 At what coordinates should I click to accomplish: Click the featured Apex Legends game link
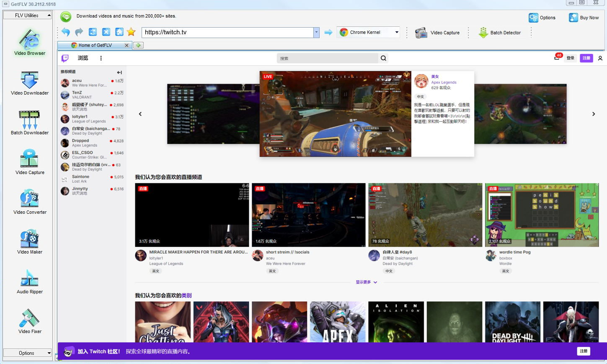coord(444,82)
